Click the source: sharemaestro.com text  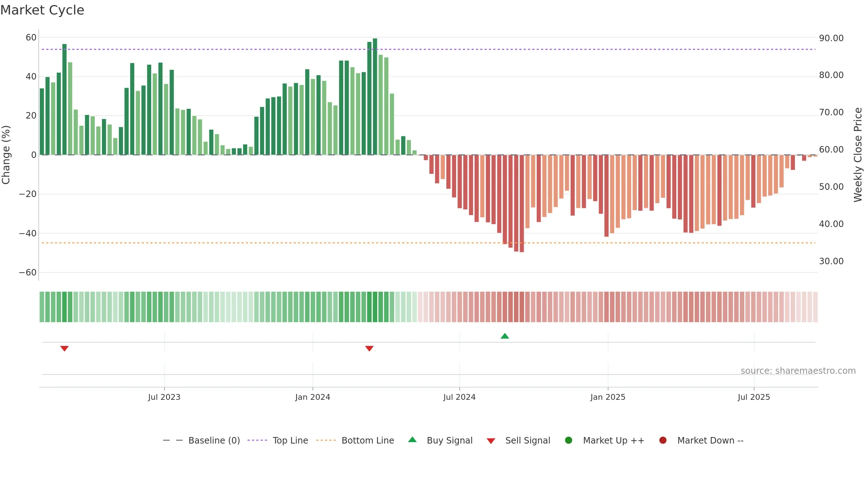[798, 371]
